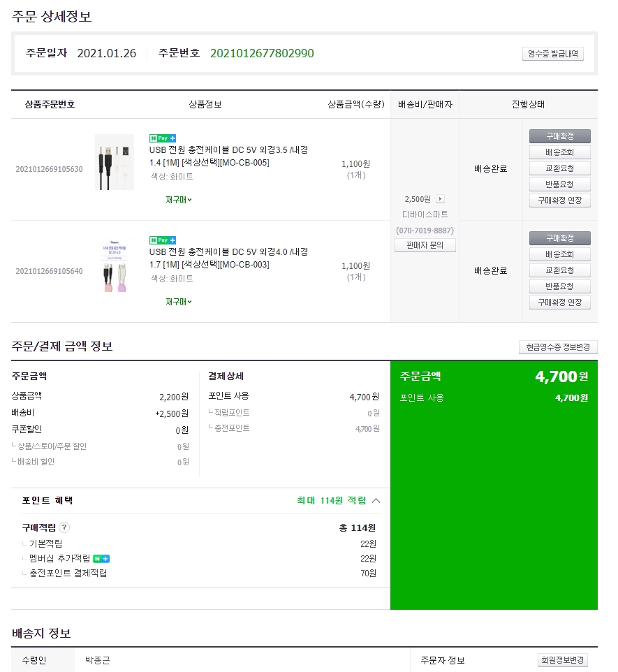Screen dimensions: 618x672
Task: Click 구매확정 for the first item
Action: (559, 136)
